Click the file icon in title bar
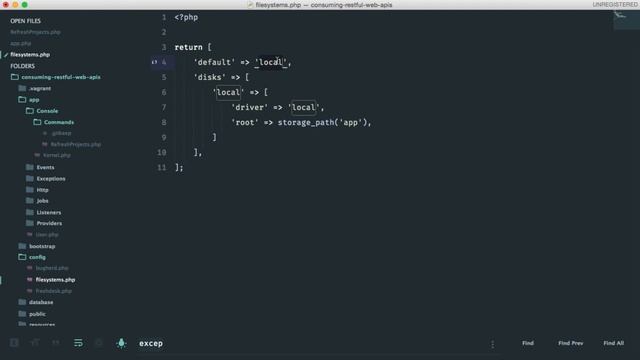Viewport: 640px width, 360px height. (250, 5)
